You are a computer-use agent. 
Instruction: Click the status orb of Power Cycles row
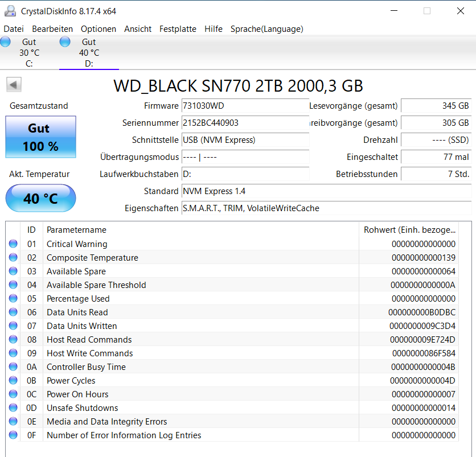click(x=13, y=380)
